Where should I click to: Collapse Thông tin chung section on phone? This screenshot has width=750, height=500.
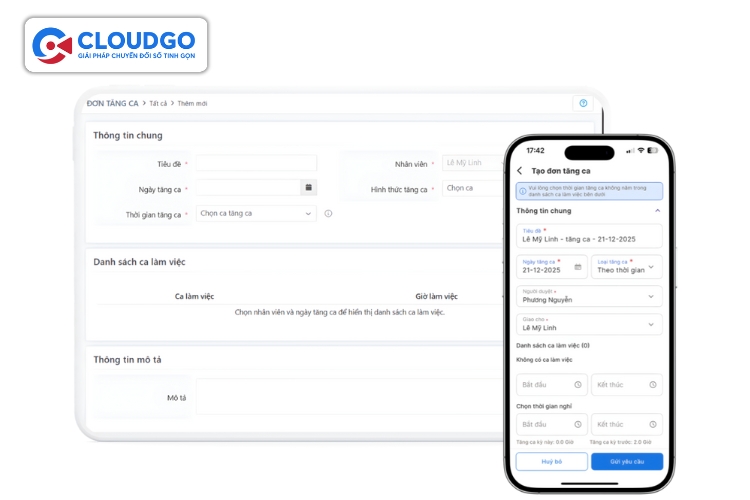click(x=657, y=211)
